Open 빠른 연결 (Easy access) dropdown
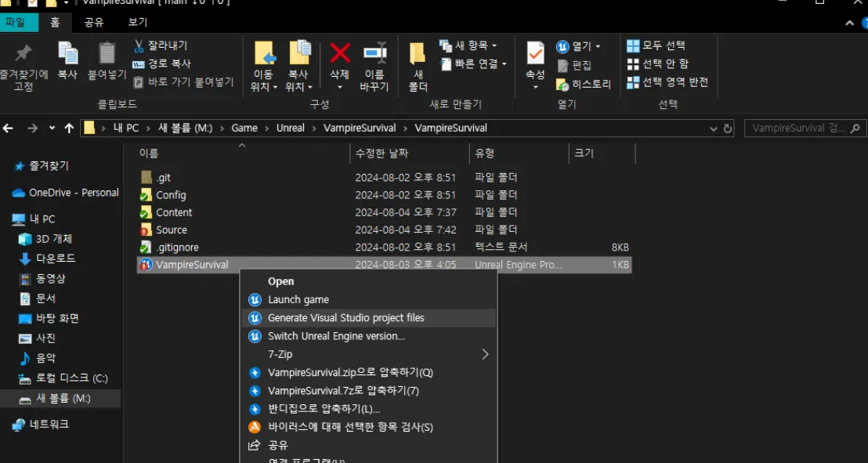 (474, 63)
